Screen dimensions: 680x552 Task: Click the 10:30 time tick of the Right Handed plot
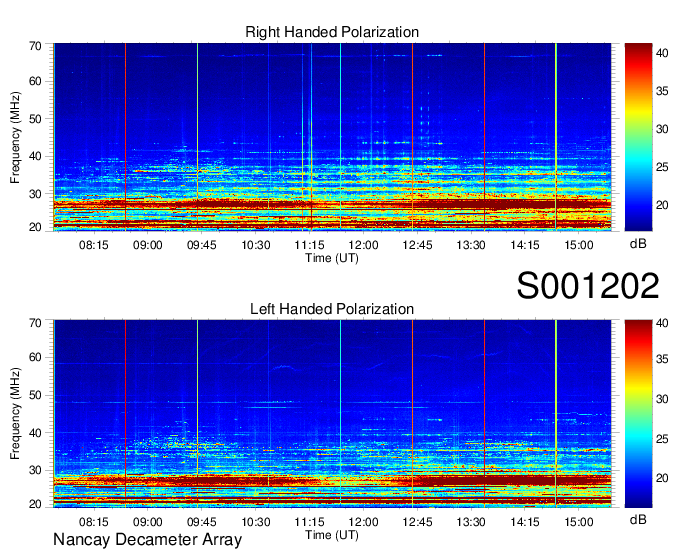[x=255, y=245]
